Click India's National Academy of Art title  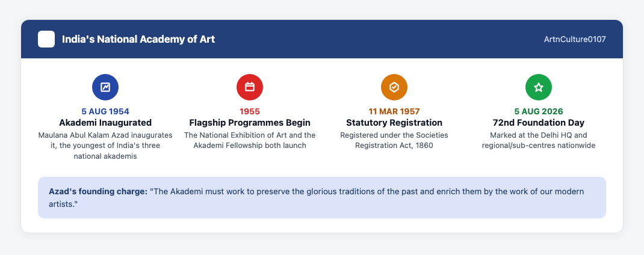[138, 40]
